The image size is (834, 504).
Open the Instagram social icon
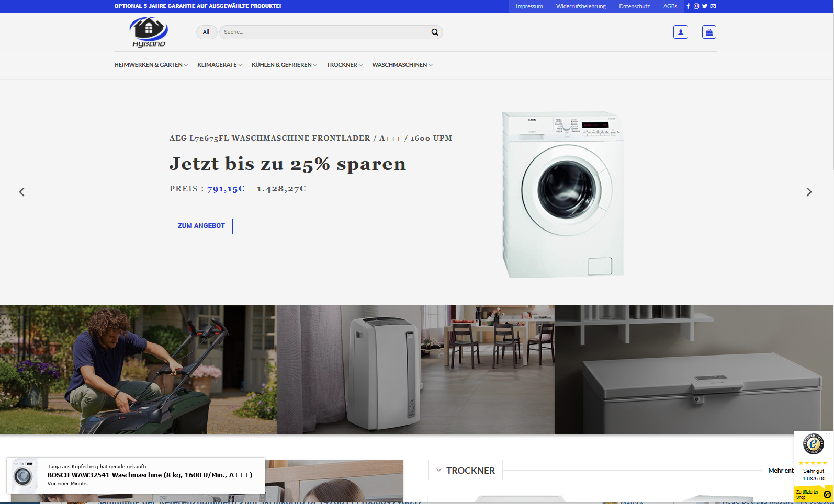coord(696,6)
